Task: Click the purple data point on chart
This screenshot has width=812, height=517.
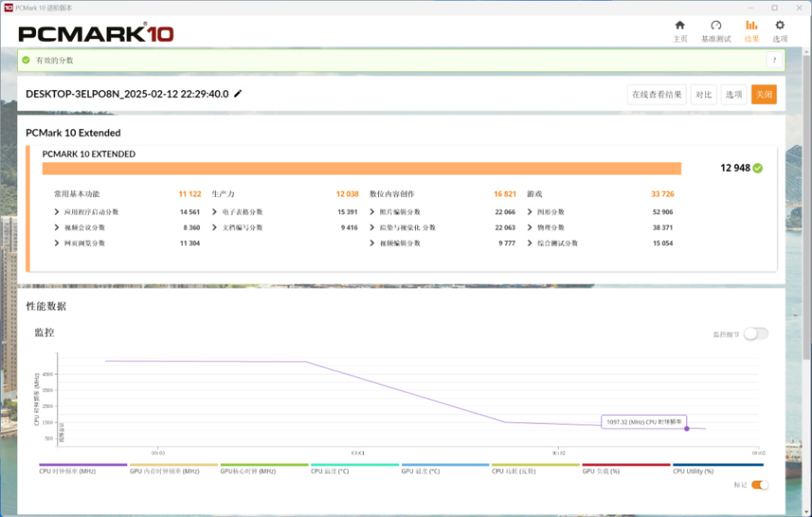Action: tap(686, 428)
